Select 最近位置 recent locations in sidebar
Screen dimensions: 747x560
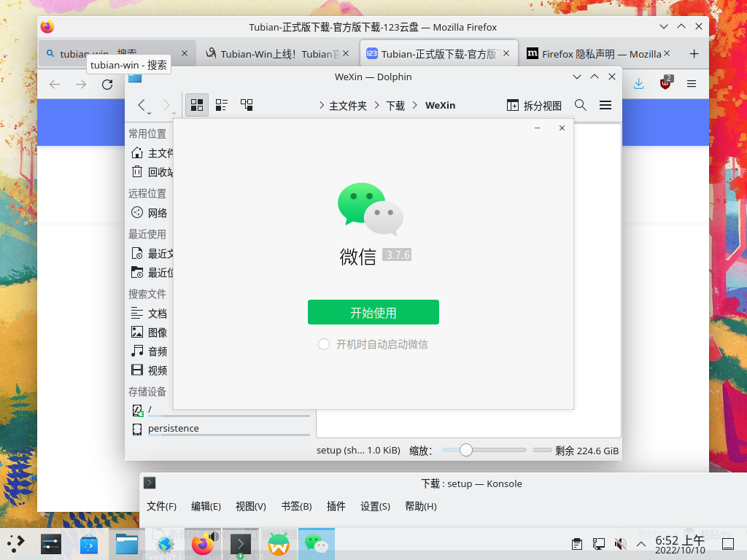click(152, 273)
